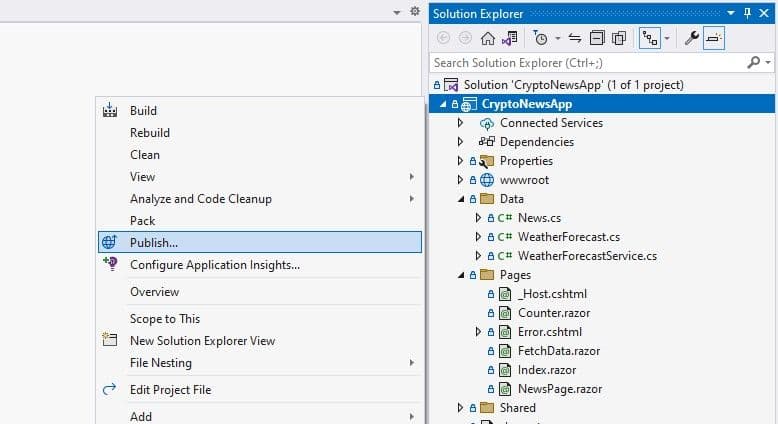Toggle Preview Selected Items button
This screenshot has width=778, height=424.
click(714, 38)
